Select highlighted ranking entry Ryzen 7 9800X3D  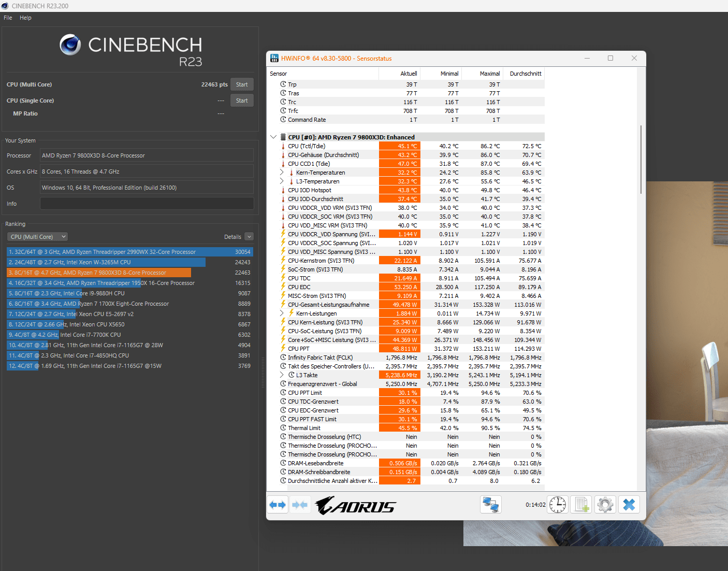129,273
